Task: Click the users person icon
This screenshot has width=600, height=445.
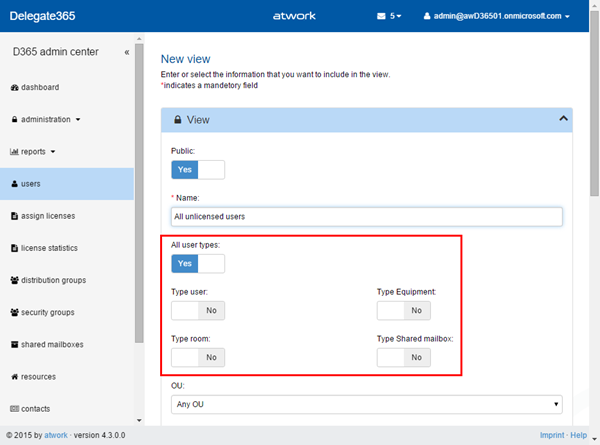Action: point(14,184)
